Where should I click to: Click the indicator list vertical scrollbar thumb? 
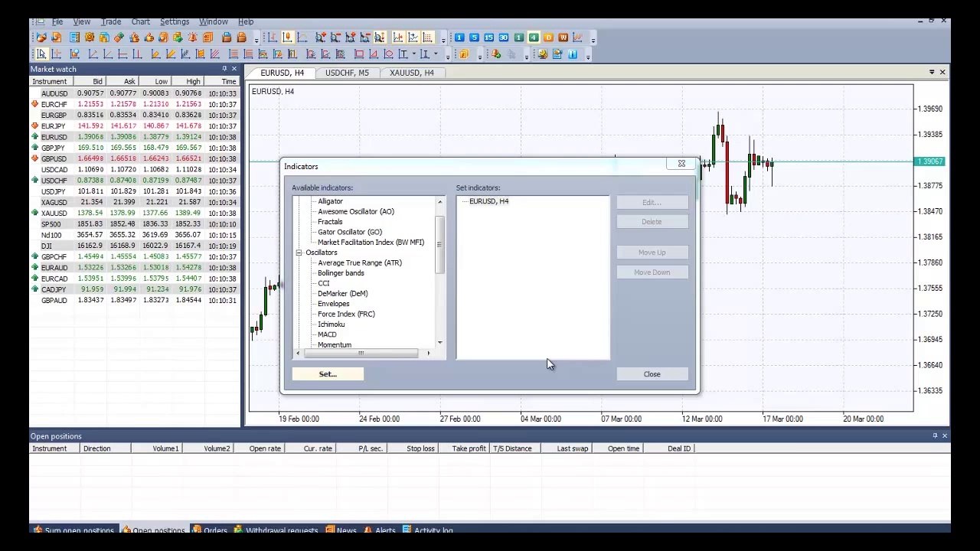tap(440, 245)
